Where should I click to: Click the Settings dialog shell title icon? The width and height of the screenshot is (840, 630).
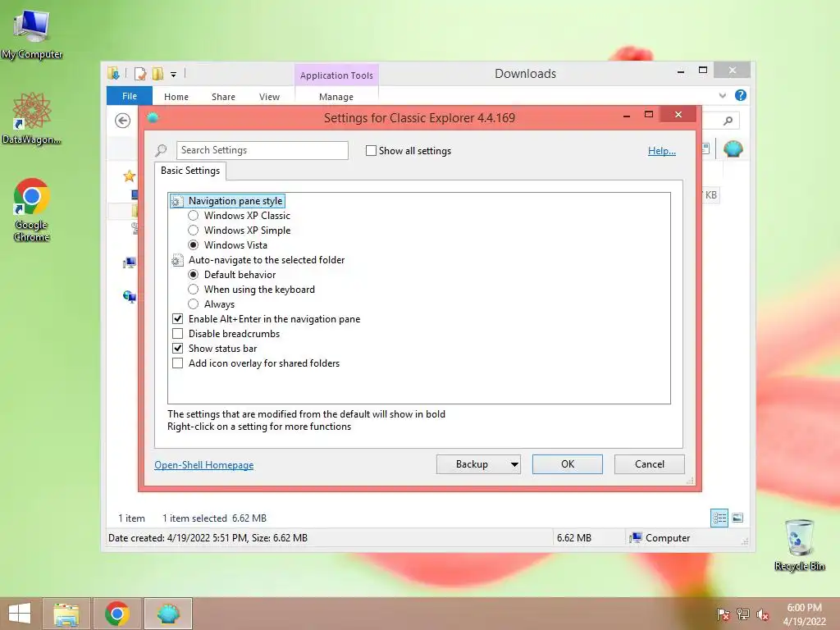153,117
